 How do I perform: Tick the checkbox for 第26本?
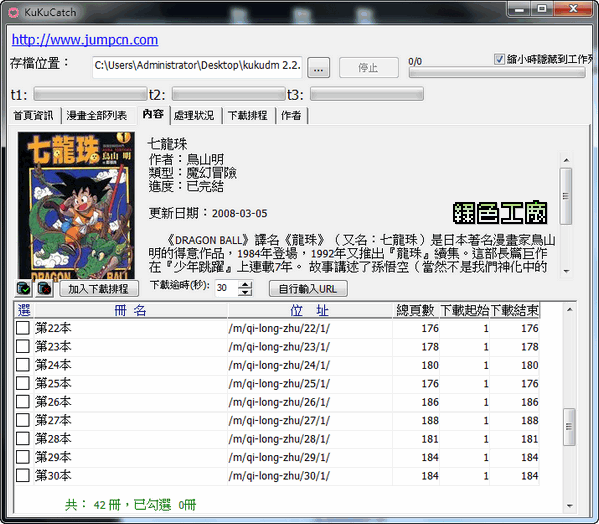23,402
